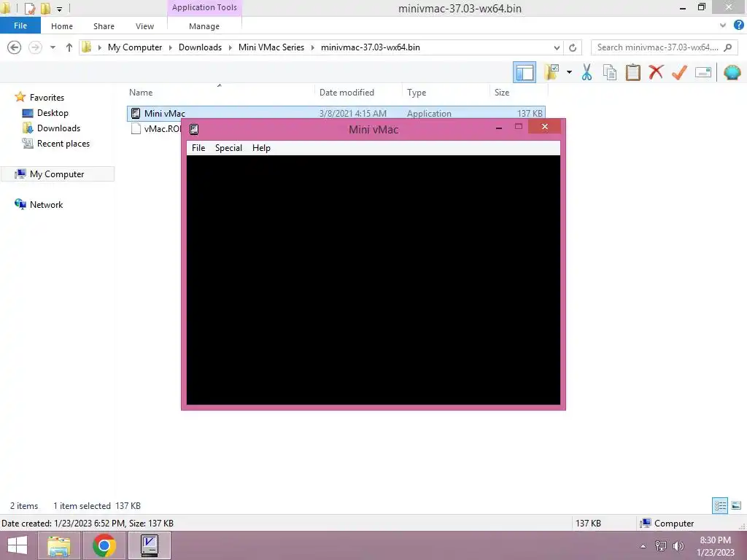Screen dimensions: 747x560
Task: Open the network tray icon
Action: [661, 546]
